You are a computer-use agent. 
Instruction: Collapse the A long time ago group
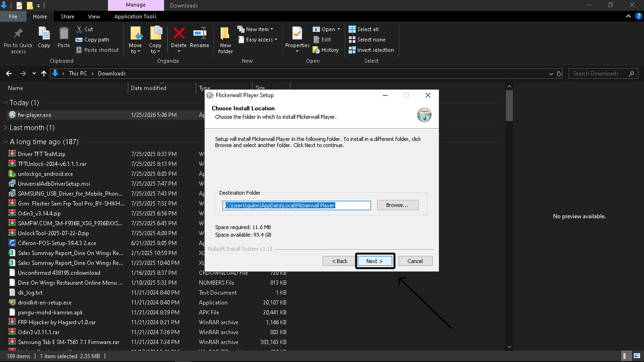pyautogui.click(x=5, y=142)
